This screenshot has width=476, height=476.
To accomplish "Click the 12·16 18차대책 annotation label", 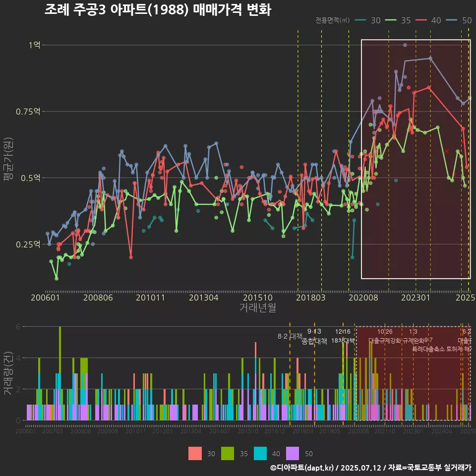I will point(343,336).
